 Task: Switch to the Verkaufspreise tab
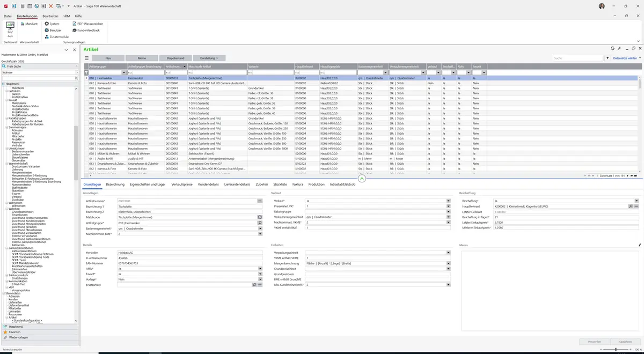coord(182,184)
